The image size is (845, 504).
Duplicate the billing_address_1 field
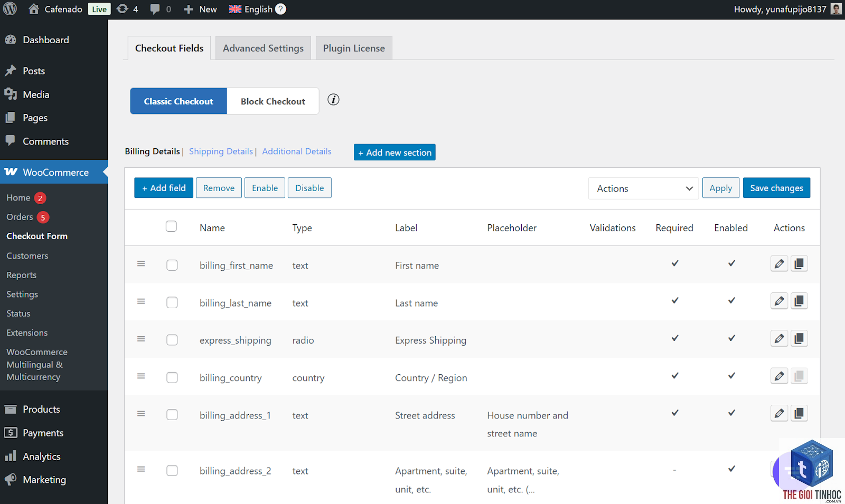799,413
